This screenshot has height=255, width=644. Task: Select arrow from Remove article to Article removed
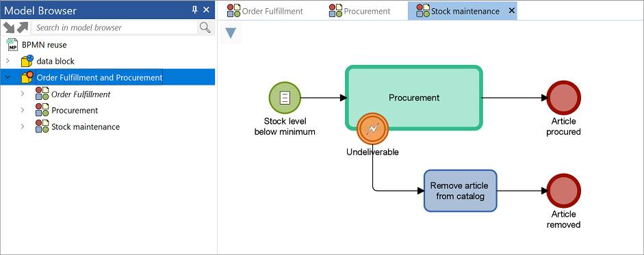point(522,191)
